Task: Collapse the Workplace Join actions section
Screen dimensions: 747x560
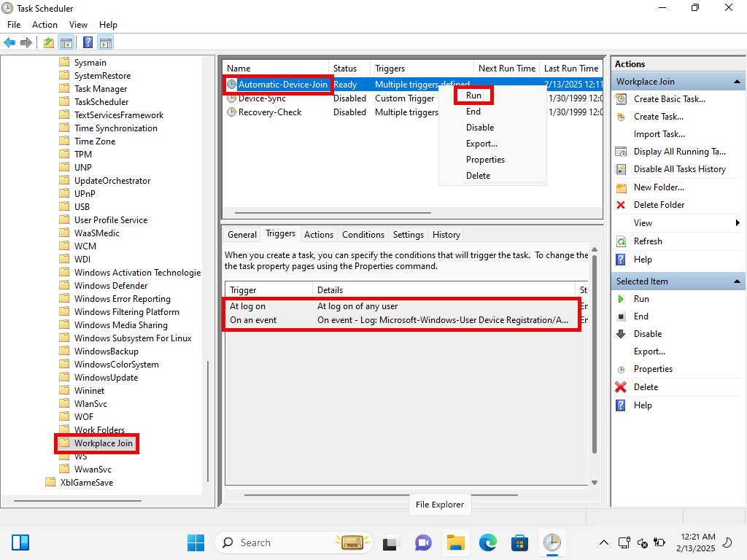Action: pyautogui.click(x=737, y=82)
